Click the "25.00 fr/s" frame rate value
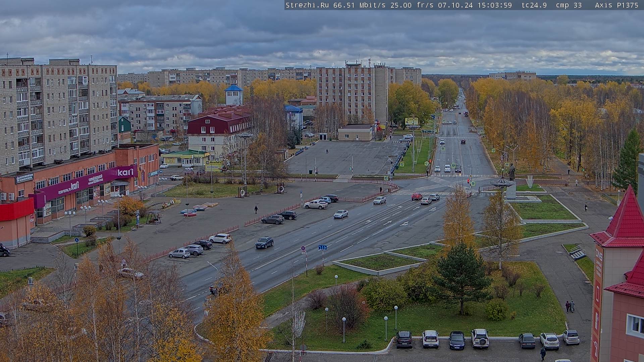Screen dimensions: 644x362 tap(412, 5)
